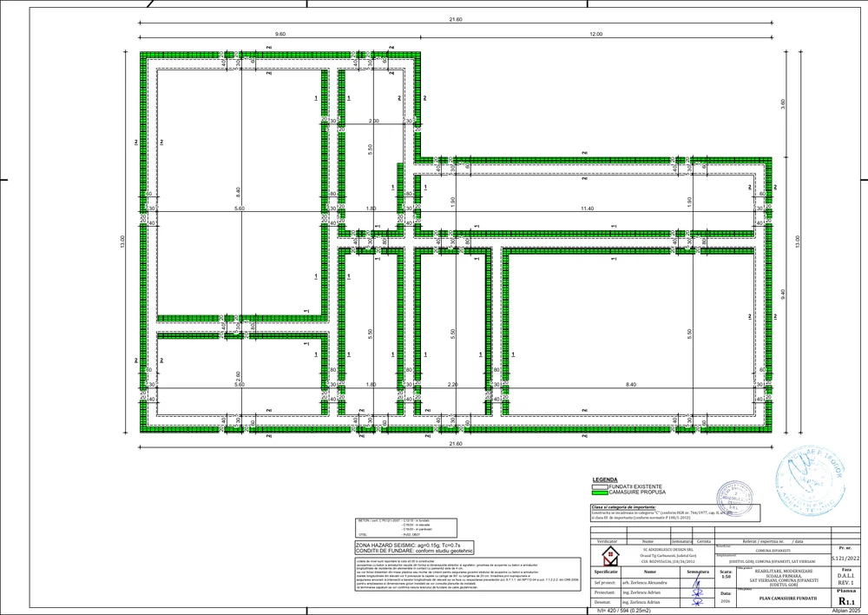This screenshot has height=615, width=868.
Task: Click the 'Allplan 2025' footer text
Action: (x=847, y=611)
